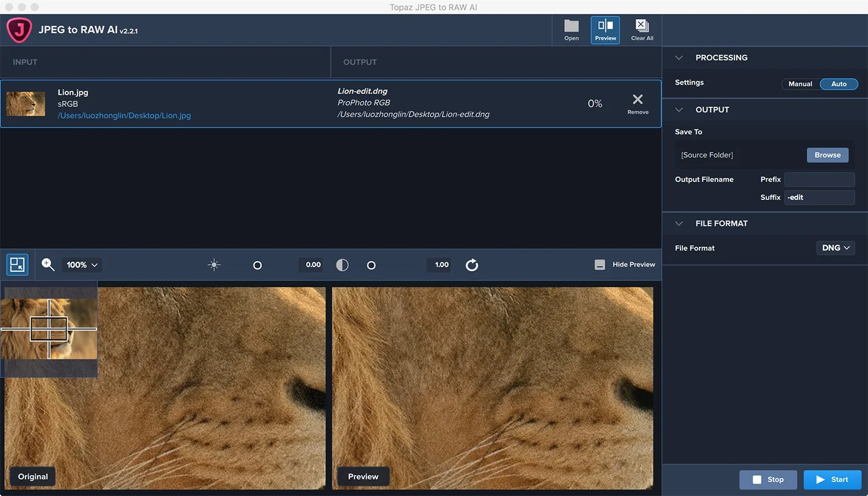Collapse the PROCESSING section
The image size is (868, 496).
click(x=679, y=58)
